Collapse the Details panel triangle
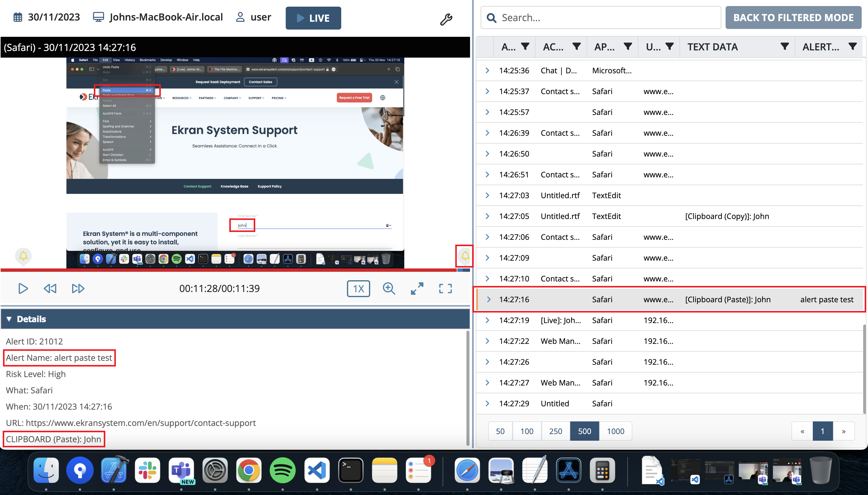 click(x=9, y=319)
